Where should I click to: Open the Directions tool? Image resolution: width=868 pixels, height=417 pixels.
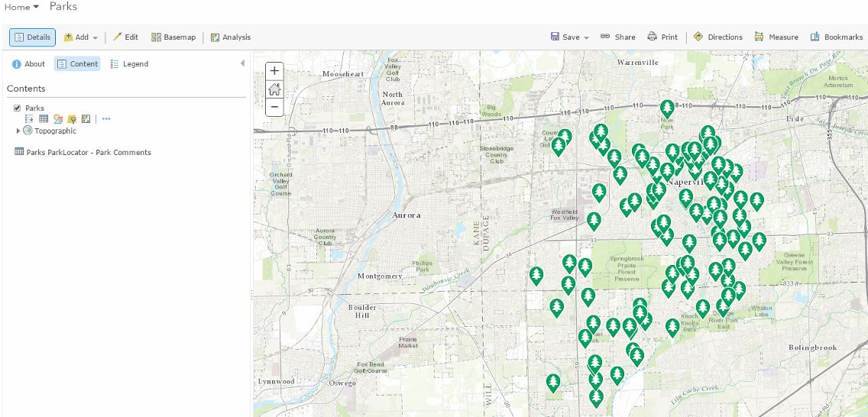tap(718, 37)
